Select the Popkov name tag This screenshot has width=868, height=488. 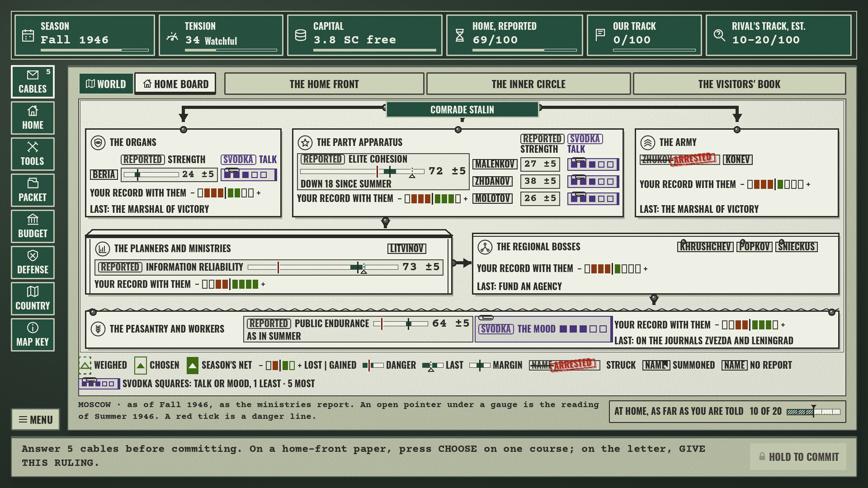[x=755, y=247]
